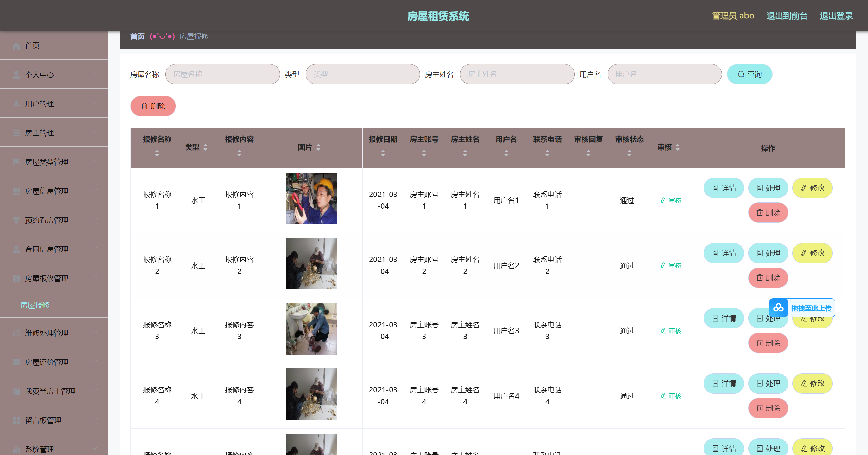The image size is (868, 455).
Task: Click the icon beside 留言板管理
Action: coord(16,420)
